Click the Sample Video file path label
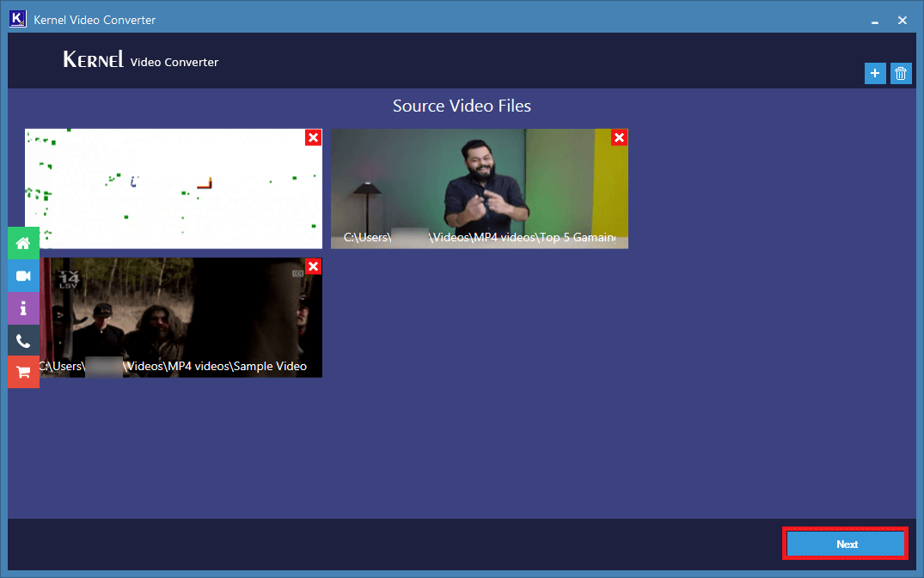 click(173, 366)
